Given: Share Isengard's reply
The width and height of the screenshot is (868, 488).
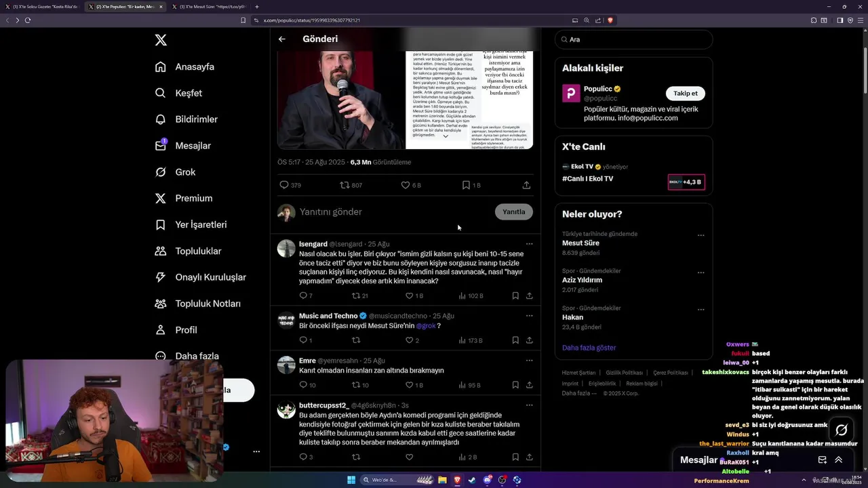Looking at the screenshot, I should pos(529,296).
